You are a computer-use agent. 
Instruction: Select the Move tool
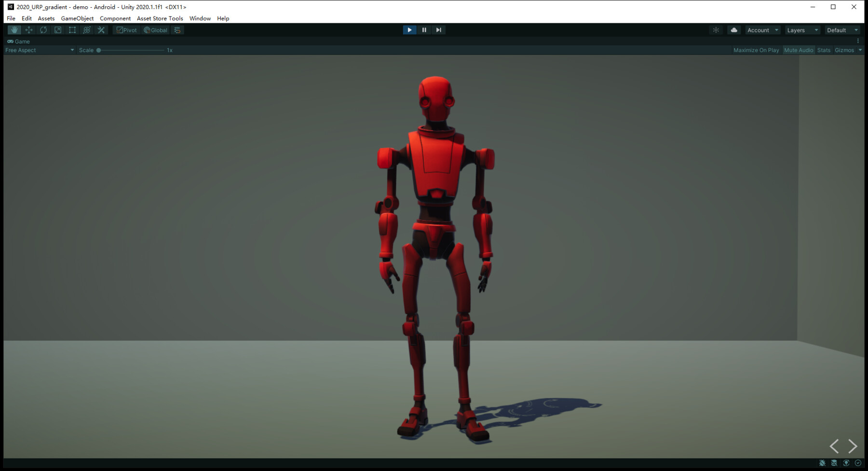[29, 29]
